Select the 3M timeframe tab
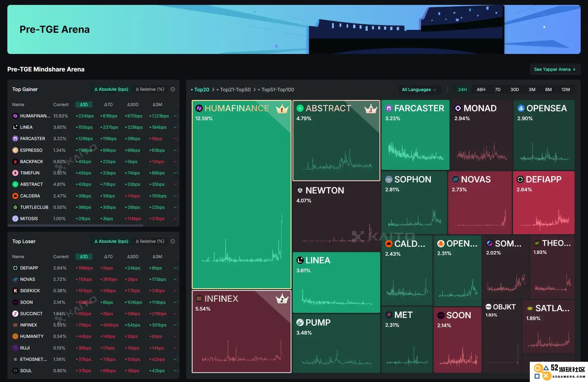 click(532, 90)
